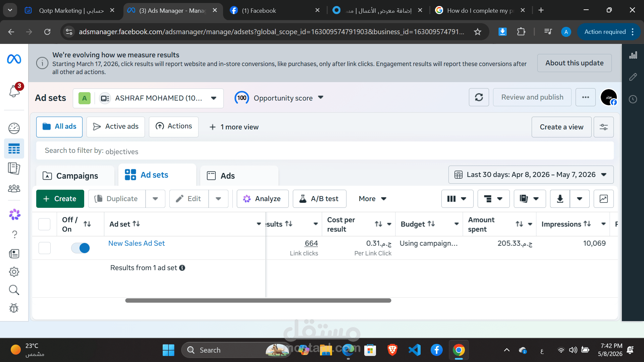
Task: Export table data with download icon
Action: point(560,199)
